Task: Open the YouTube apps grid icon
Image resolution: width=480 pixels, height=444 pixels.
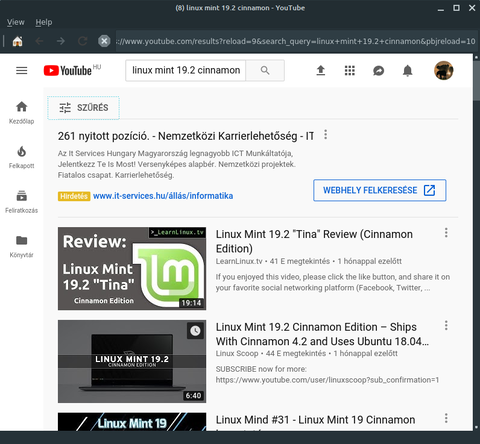Action: [350, 70]
